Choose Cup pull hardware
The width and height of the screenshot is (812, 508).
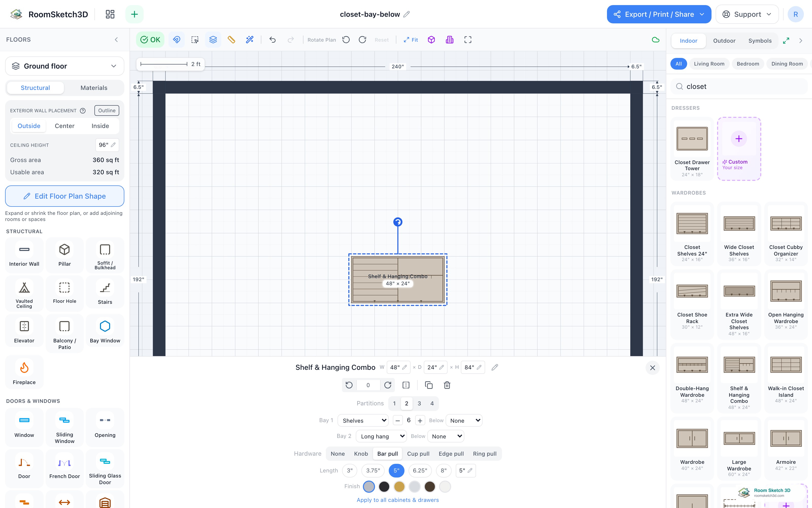[418, 454]
